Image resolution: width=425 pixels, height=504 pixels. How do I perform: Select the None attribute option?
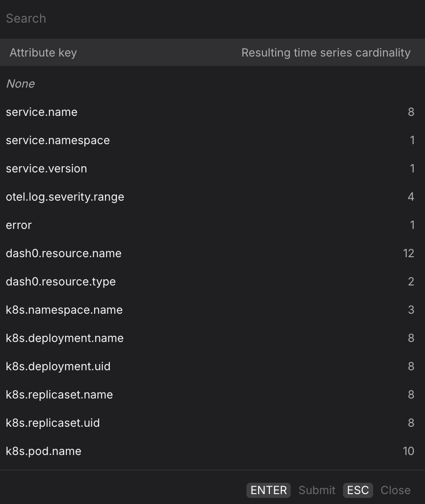tap(21, 84)
